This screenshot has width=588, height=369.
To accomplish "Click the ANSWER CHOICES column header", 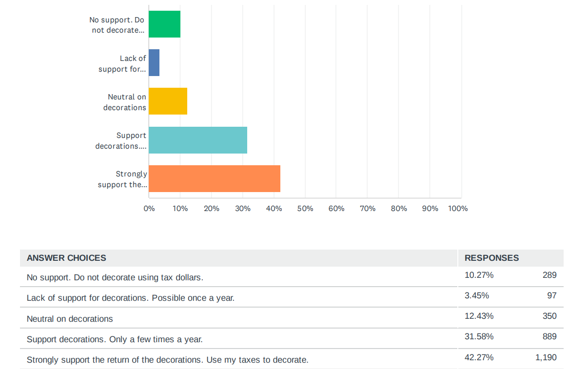I will [x=66, y=258].
